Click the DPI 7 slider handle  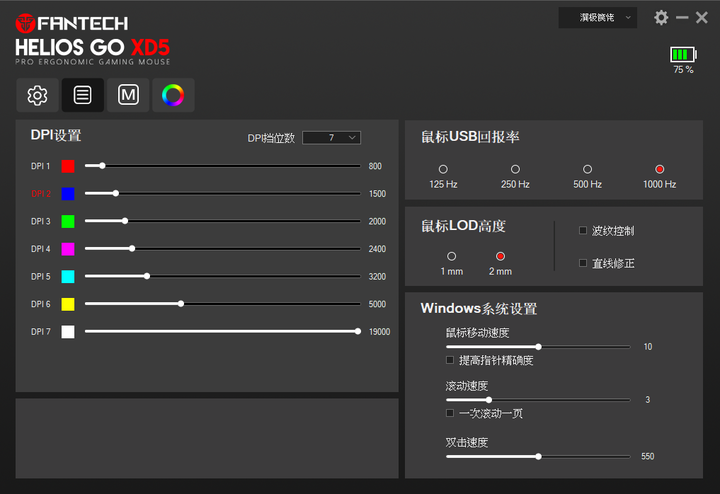coord(358,331)
